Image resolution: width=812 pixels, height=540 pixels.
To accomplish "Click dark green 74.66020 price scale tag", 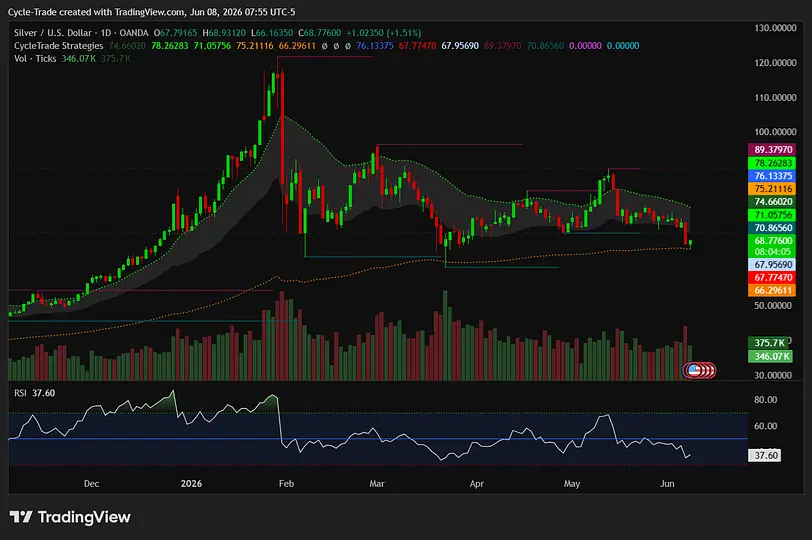I will 772,202.
